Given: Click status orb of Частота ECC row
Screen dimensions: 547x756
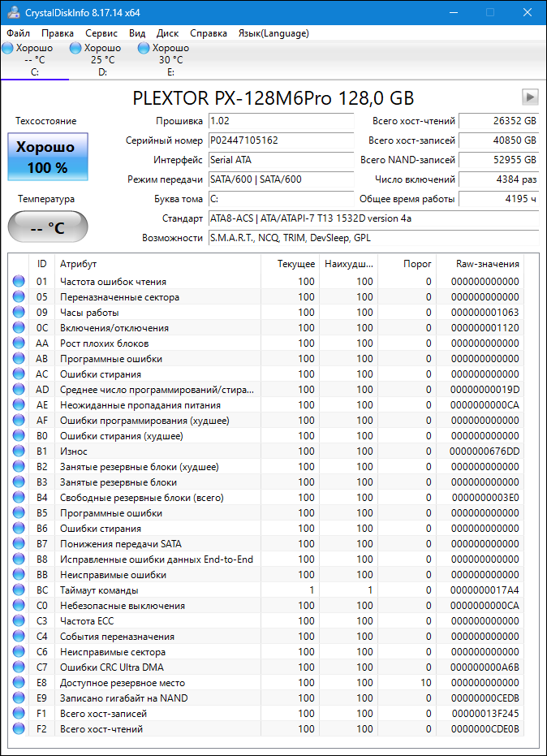Looking at the screenshot, I should pyautogui.click(x=19, y=621).
